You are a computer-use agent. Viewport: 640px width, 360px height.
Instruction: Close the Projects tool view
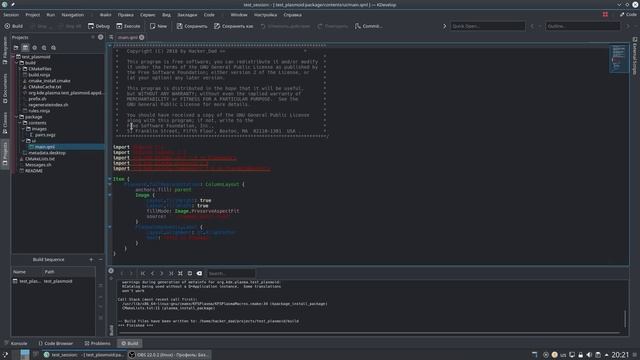coord(100,37)
